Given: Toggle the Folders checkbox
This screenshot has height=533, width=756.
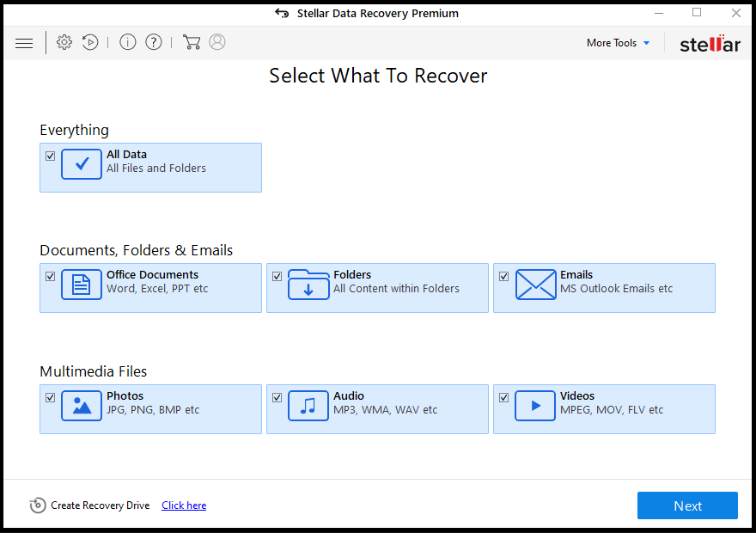Looking at the screenshot, I should pos(277,277).
